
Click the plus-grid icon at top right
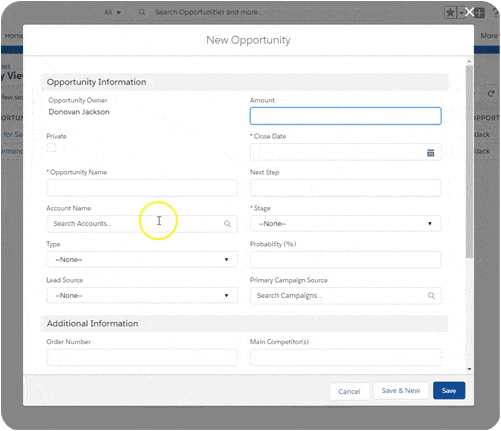coord(479,13)
